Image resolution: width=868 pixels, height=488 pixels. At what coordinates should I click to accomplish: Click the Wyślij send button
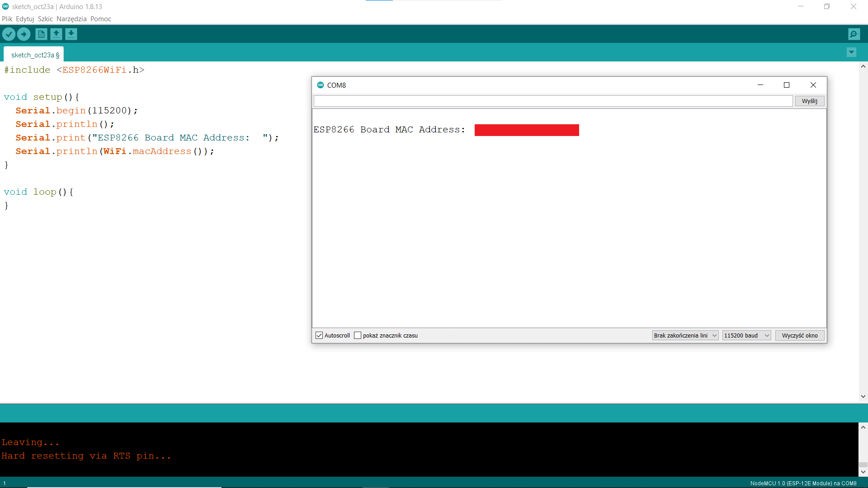tap(809, 101)
